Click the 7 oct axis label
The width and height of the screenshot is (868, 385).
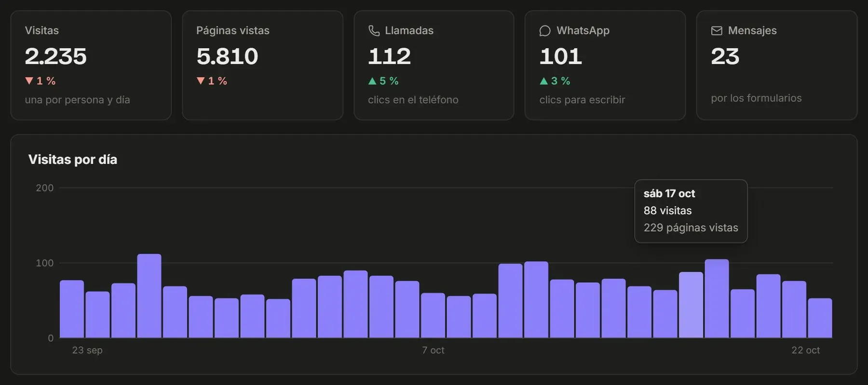click(x=433, y=350)
